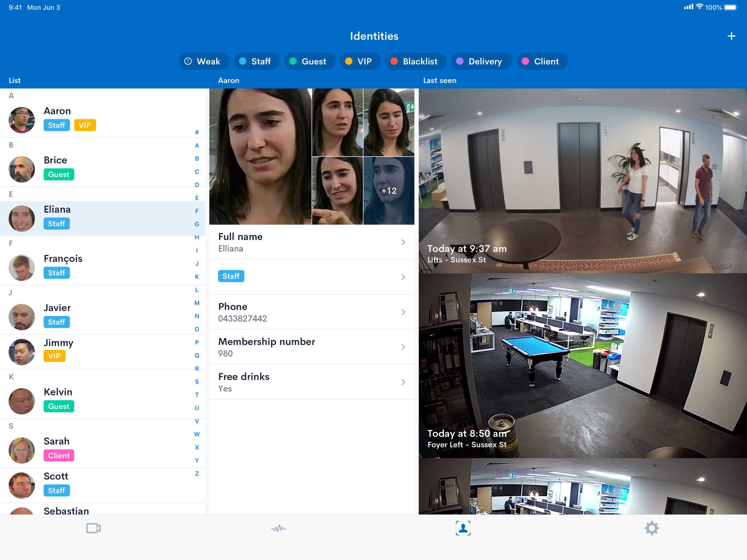Select Aaron in the identities list
Screen dimensions: 747x560
pos(102,120)
